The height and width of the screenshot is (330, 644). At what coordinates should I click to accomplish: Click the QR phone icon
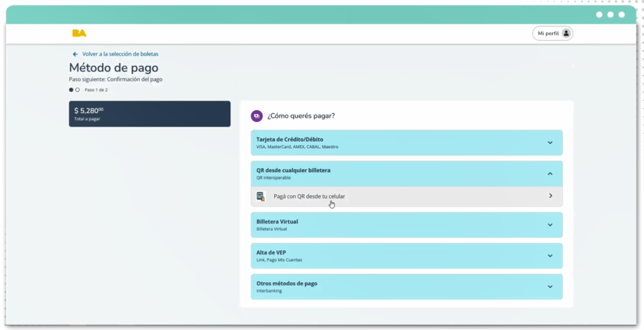point(261,196)
